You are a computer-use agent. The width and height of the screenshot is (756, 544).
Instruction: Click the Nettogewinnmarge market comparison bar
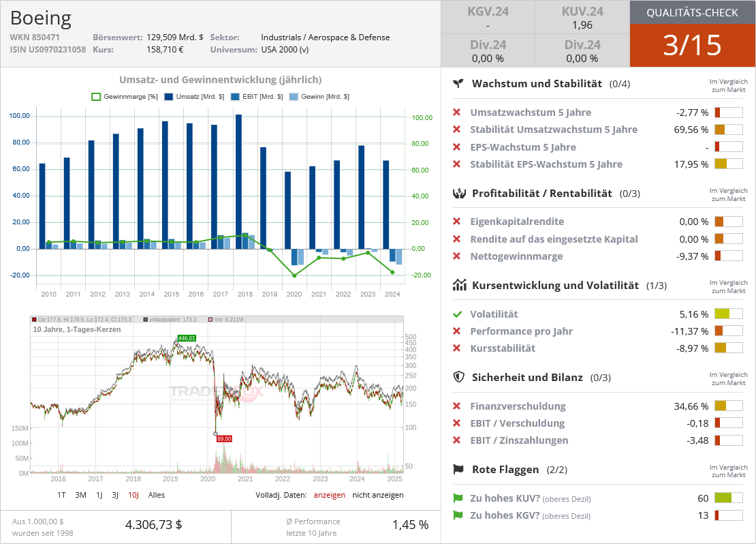tap(729, 256)
